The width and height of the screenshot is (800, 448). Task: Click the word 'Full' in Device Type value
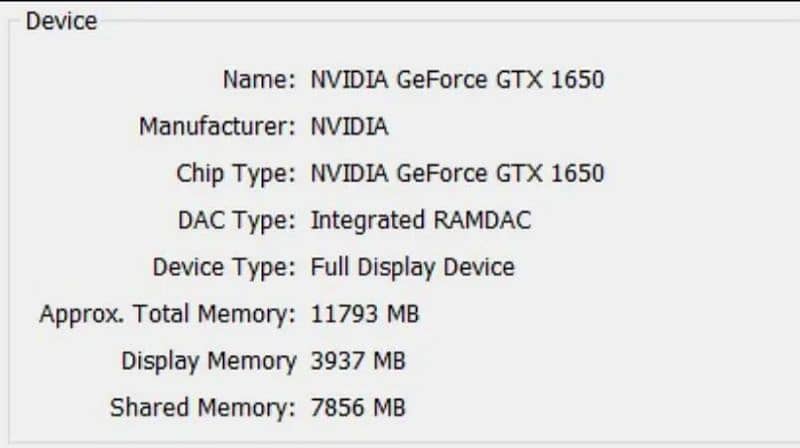[329, 267]
